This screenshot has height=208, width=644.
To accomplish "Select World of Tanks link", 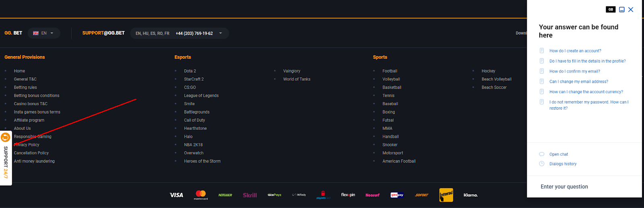I will (297, 79).
